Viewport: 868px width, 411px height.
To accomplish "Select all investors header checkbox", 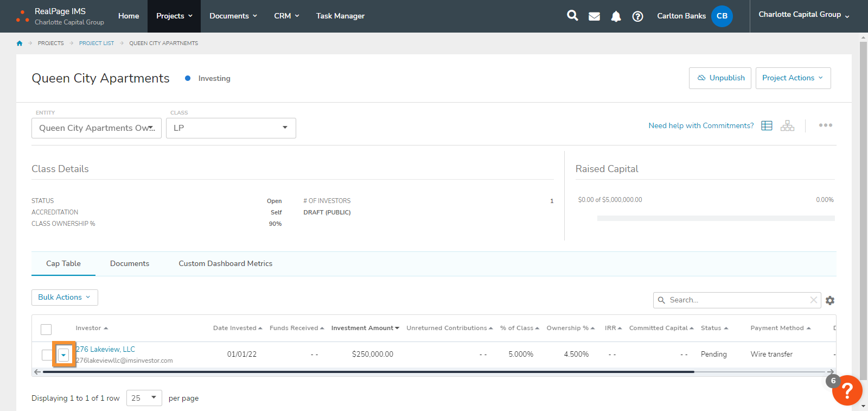I will pyautogui.click(x=46, y=329).
